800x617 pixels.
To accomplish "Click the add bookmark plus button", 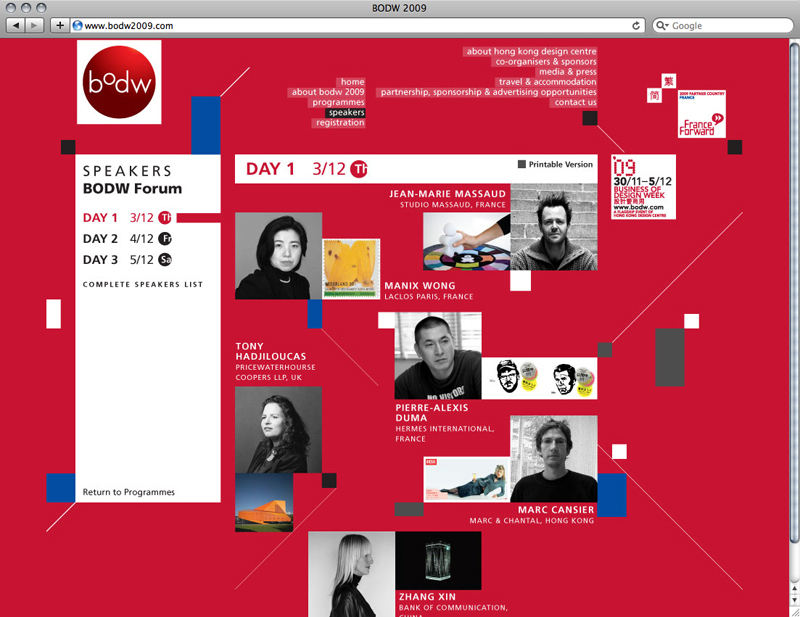I will click(x=60, y=26).
